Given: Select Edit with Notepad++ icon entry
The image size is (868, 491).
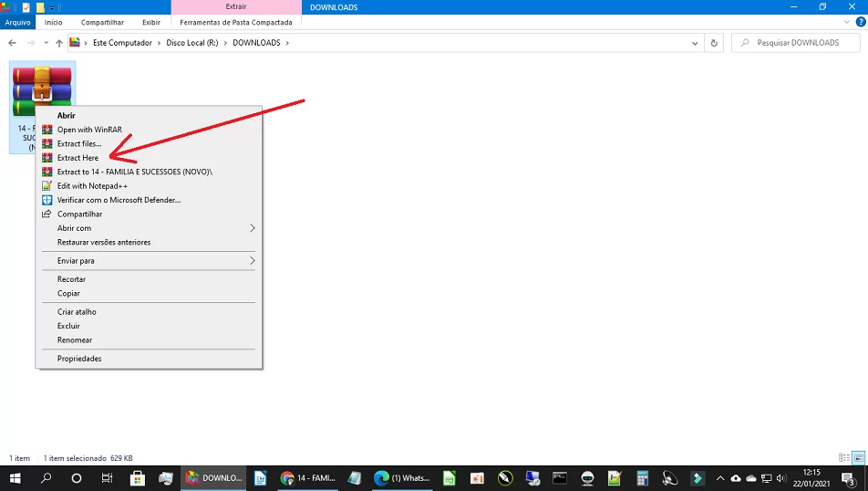Looking at the screenshot, I should pos(47,186).
